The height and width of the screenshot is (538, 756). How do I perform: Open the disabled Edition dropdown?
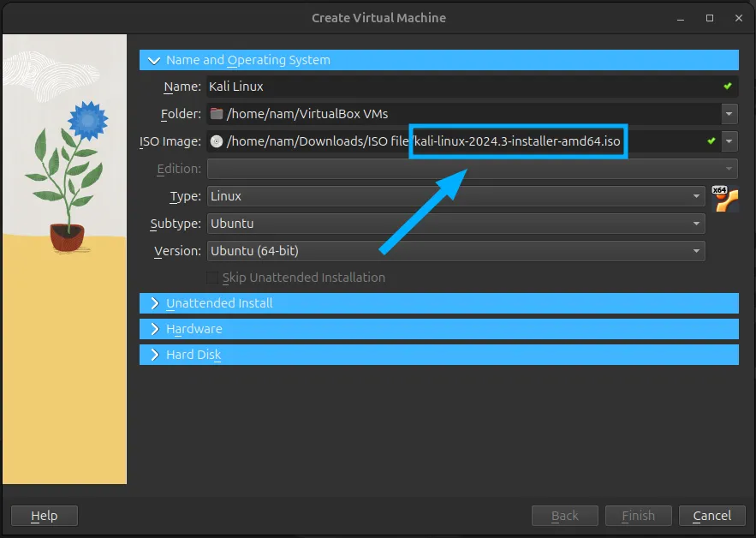click(x=473, y=169)
